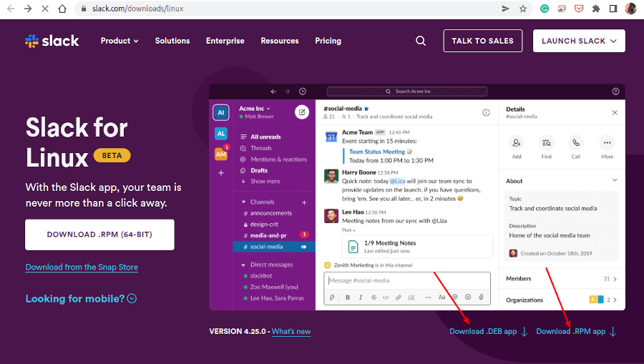The height and width of the screenshot is (364, 644).
Task: Open the Pocket extension icon
Action: 578,9
